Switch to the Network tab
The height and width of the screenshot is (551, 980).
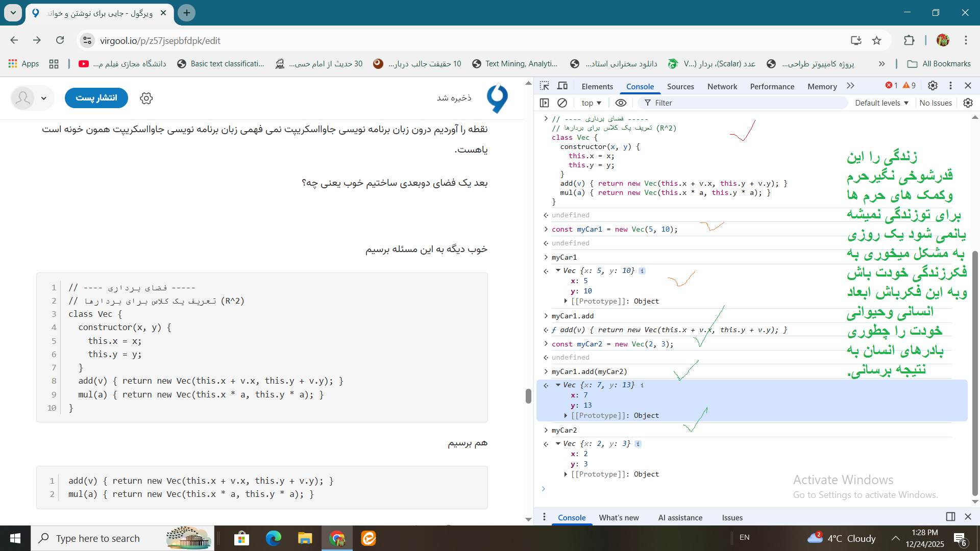pyautogui.click(x=722, y=87)
